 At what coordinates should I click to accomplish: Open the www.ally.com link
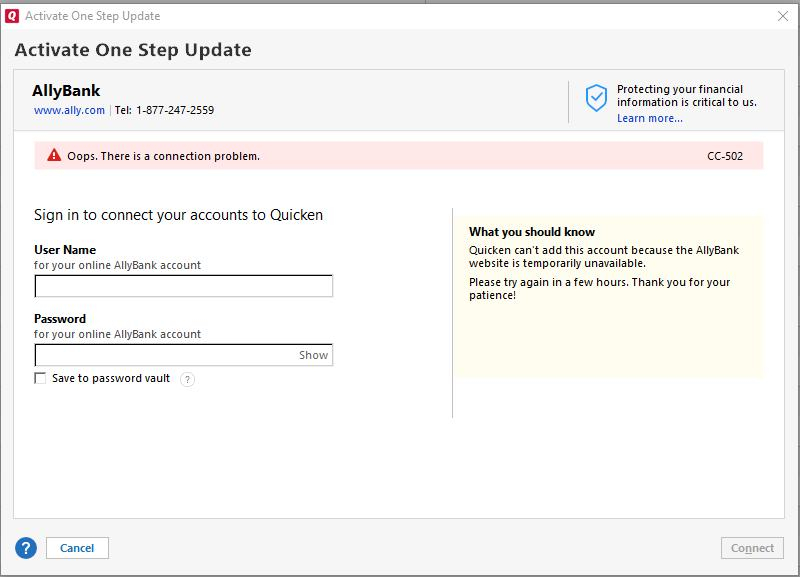tap(69, 110)
